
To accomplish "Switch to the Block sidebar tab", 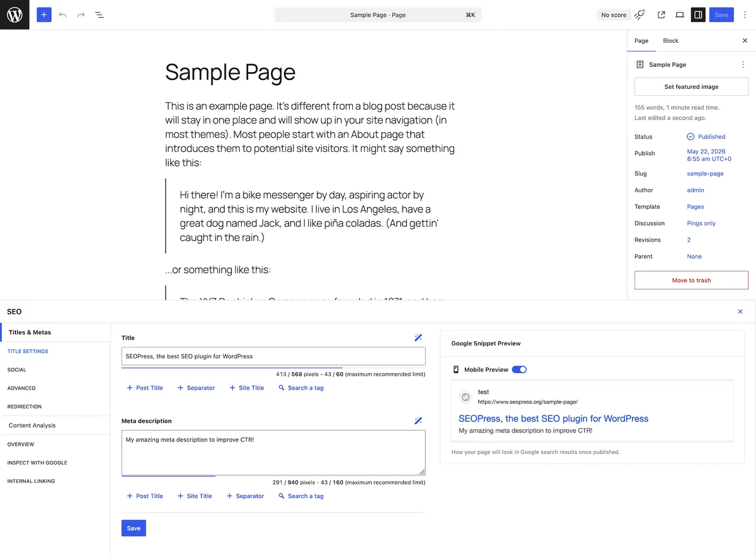I will pyautogui.click(x=670, y=40).
